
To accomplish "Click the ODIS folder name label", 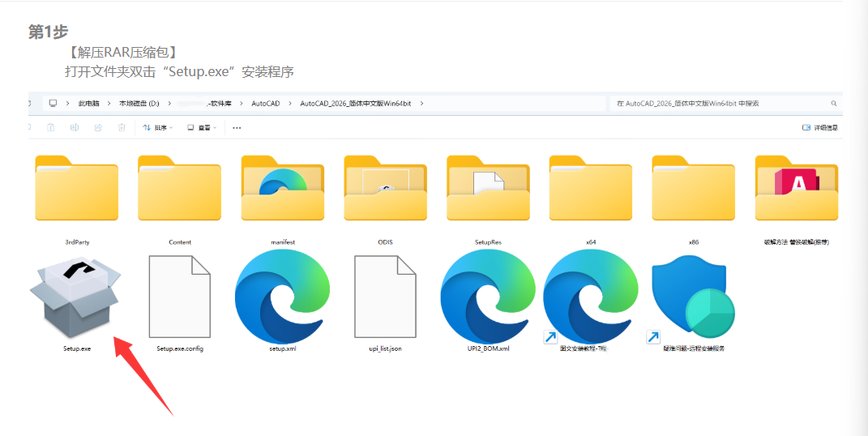I will point(385,242).
